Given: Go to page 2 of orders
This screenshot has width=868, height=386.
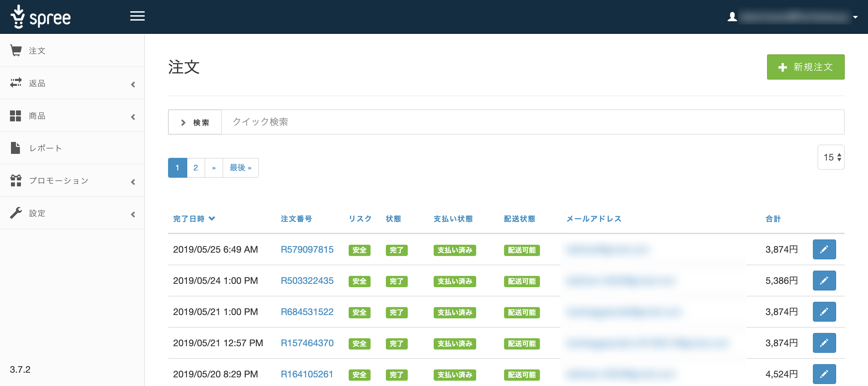Looking at the screenshot, I should [196, 167].
